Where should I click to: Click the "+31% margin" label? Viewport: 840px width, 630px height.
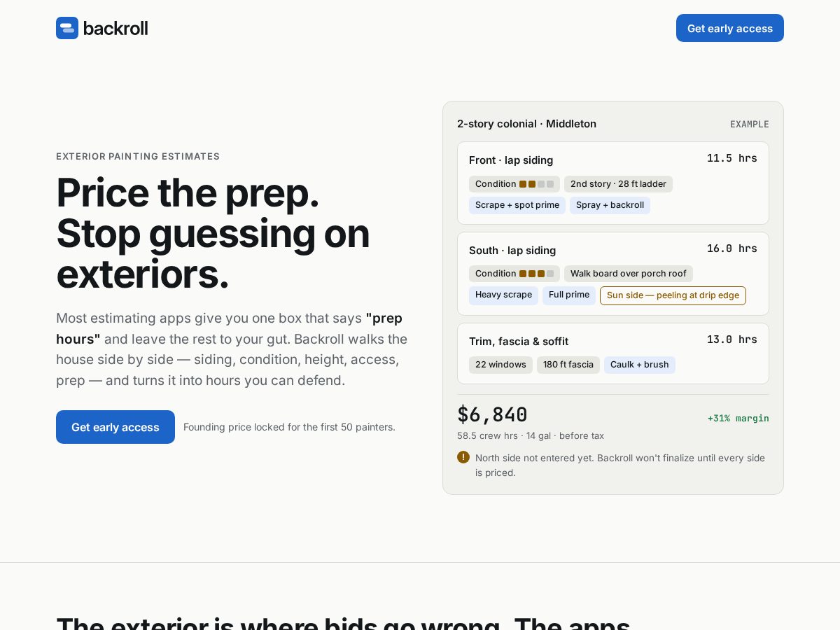coord(738,418)
